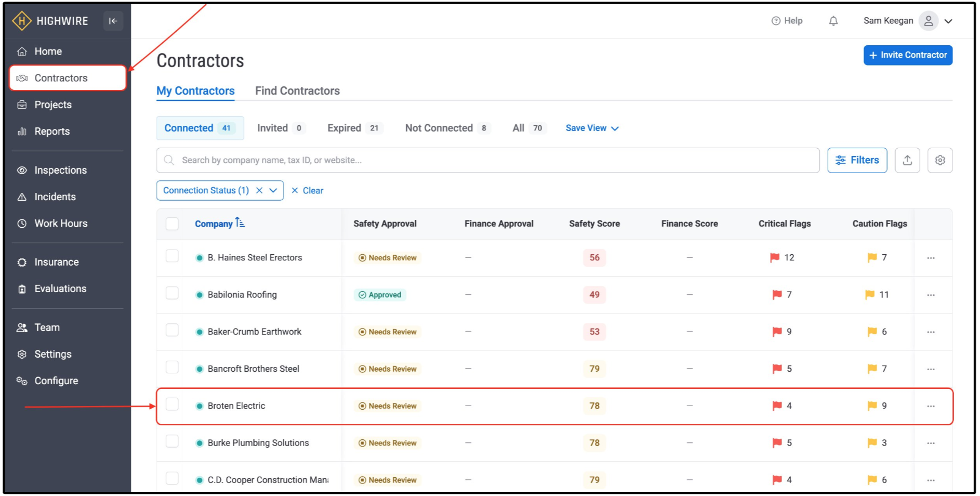Viewport: 980px width, 496px height.
Task: Click the Help question mark icon
Action: (x=776, y=21)
